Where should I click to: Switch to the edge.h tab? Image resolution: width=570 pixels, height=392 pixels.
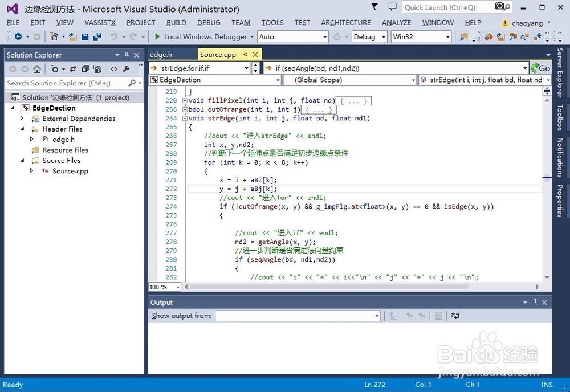[161, 55]
